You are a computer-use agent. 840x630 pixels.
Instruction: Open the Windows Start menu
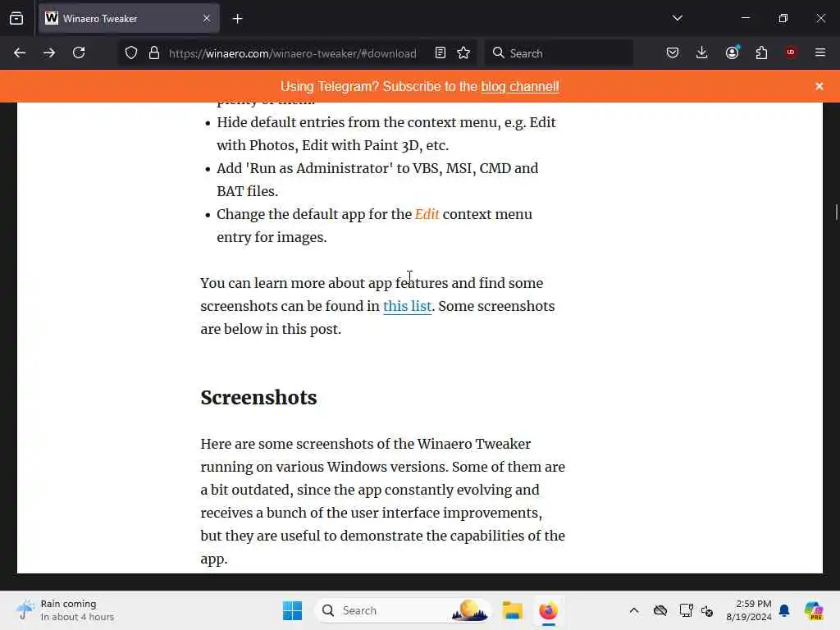pos(292,610)
